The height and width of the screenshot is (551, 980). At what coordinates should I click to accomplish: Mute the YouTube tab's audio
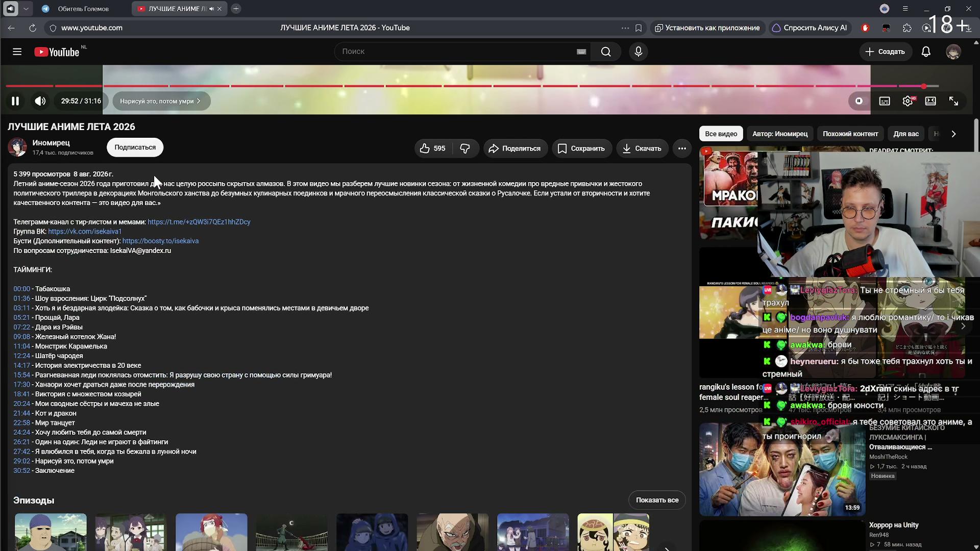(x=211, y=9)
